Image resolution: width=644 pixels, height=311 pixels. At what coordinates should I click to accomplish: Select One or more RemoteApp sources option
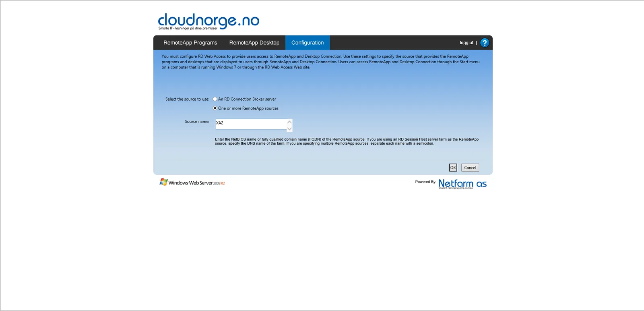tap(215, 108)
